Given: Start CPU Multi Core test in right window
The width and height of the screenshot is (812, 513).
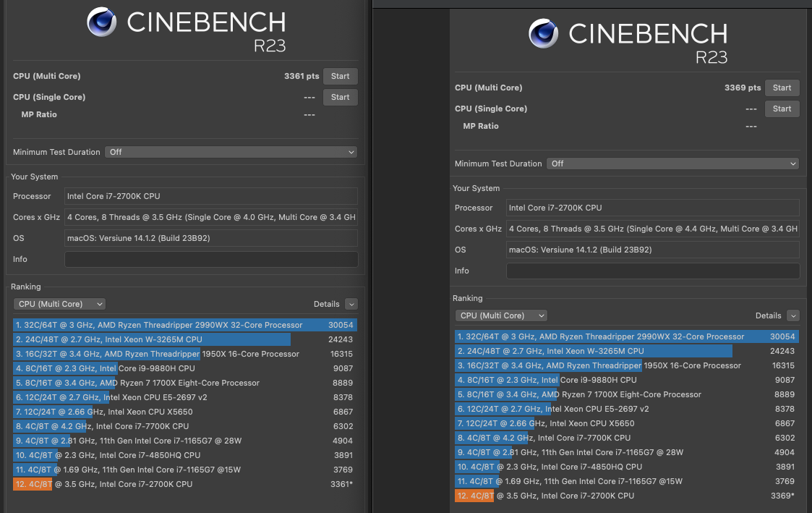Looking at the screenshot, I should point(782,88).
